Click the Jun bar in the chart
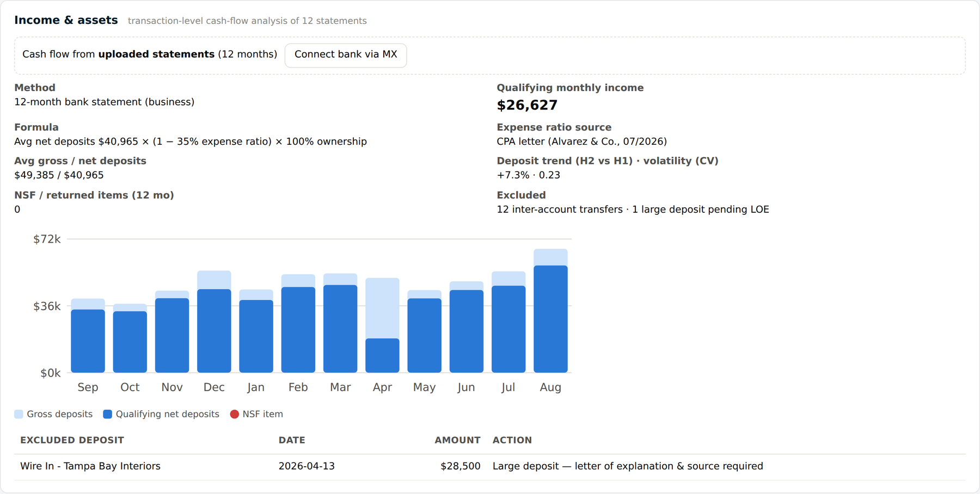The height and width of the screenshot is (494, 980). 467,327
